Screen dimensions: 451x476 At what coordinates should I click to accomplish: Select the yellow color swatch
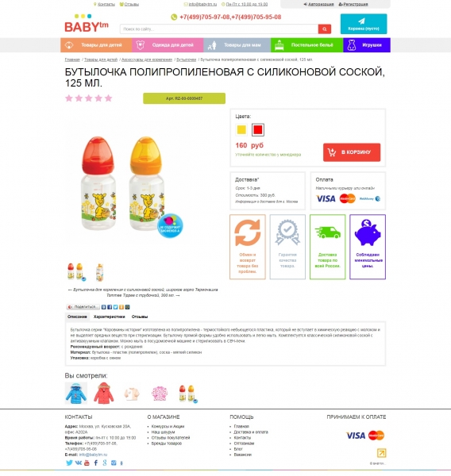coord(241,130)
